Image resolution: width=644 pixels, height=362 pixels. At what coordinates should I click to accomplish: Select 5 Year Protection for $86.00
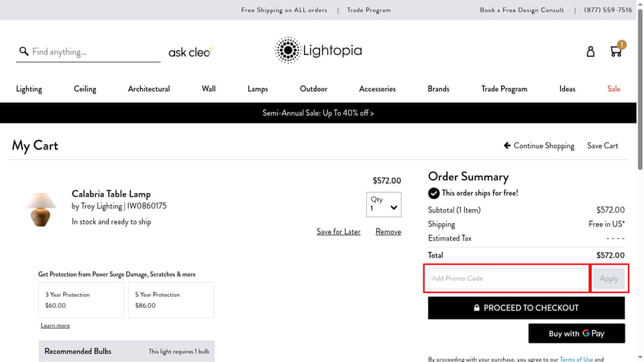[171, 300]
